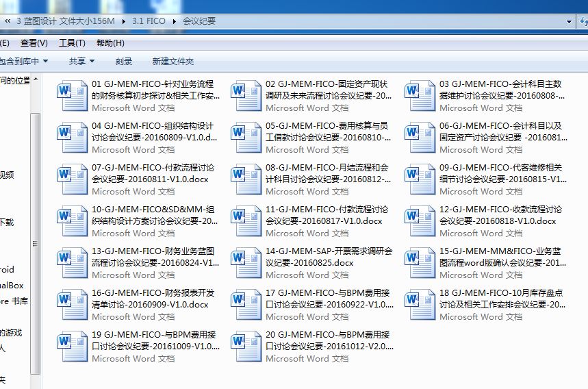Screen dimensions: 588x389
Task: Click the navigation pane scrollbar thumb
Action: tap(35, 243)
